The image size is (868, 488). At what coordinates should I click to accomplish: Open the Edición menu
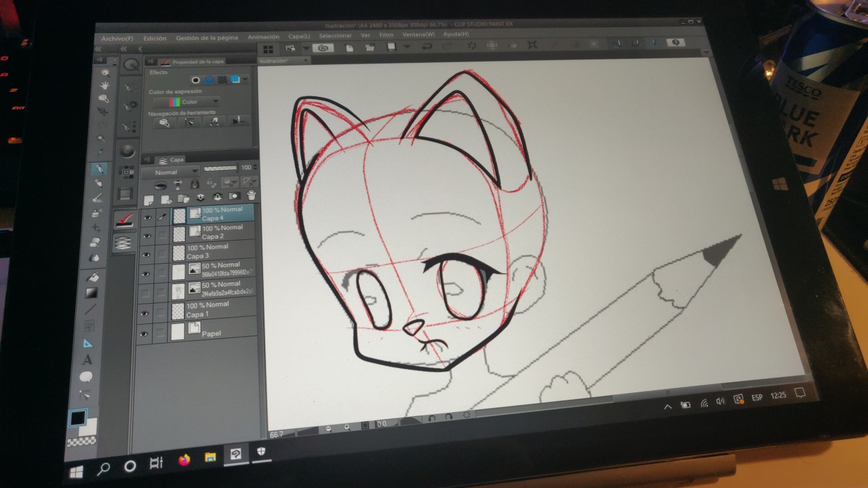(x=155, y=38)
